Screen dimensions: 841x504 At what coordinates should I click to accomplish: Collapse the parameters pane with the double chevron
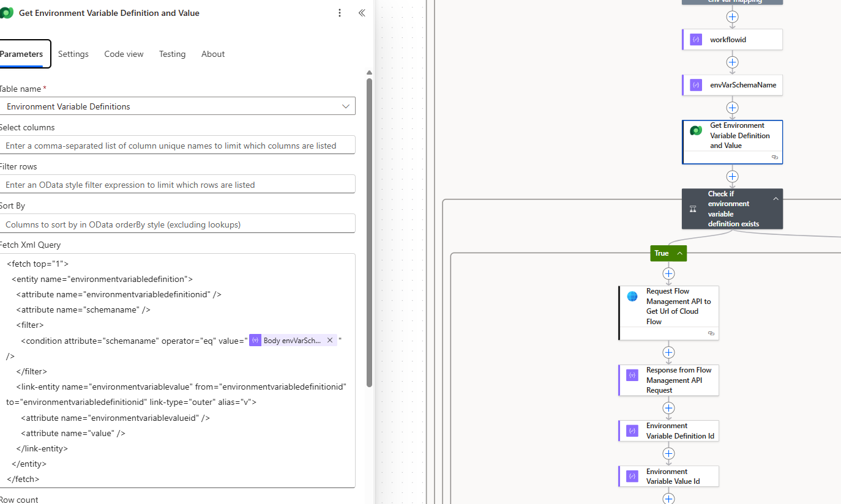click(x=361, y=12)
